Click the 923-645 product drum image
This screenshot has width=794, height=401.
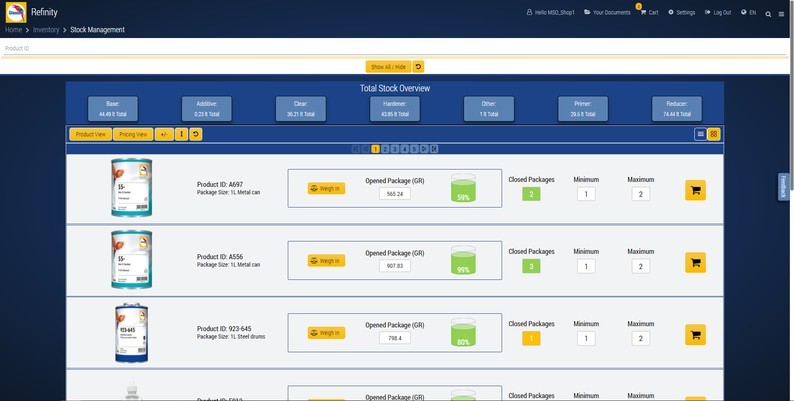[x=132, y=333]
